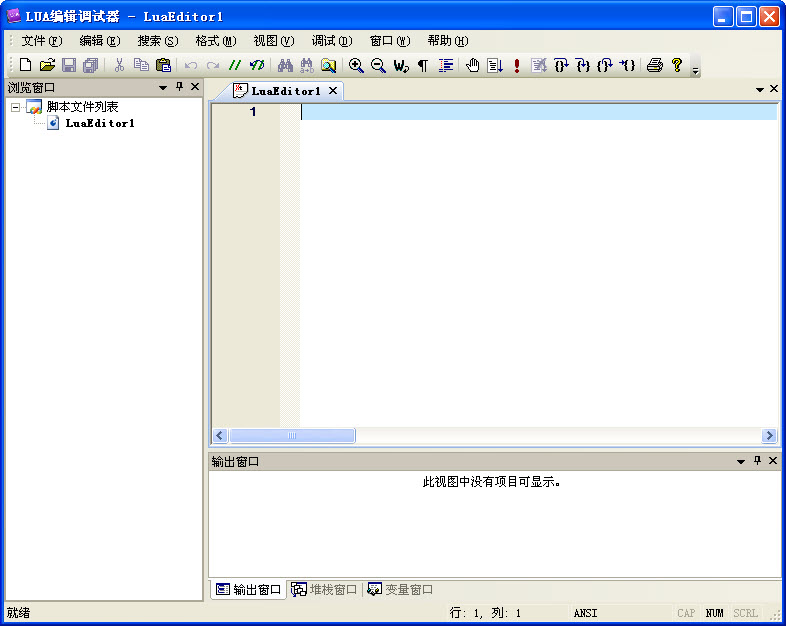786x626 pixels.
Task: Switch to the 变量窗口 tab
Action: click(400, 589)
